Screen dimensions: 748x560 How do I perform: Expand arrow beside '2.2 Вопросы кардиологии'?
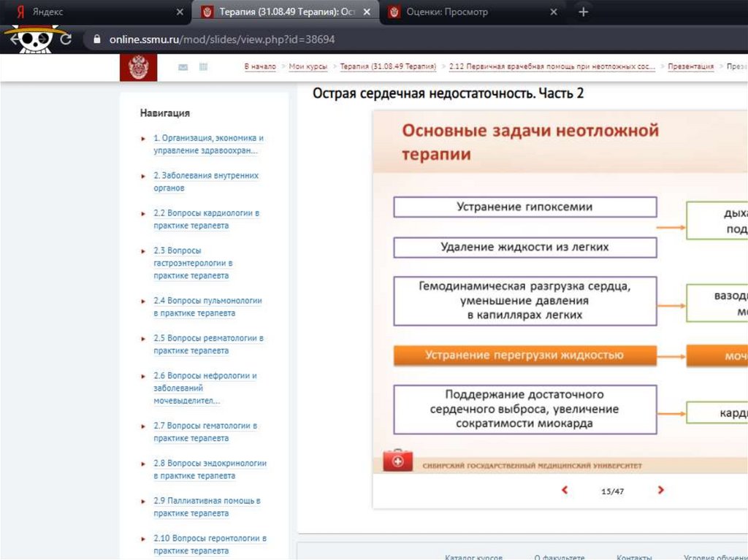coord(143,214)
